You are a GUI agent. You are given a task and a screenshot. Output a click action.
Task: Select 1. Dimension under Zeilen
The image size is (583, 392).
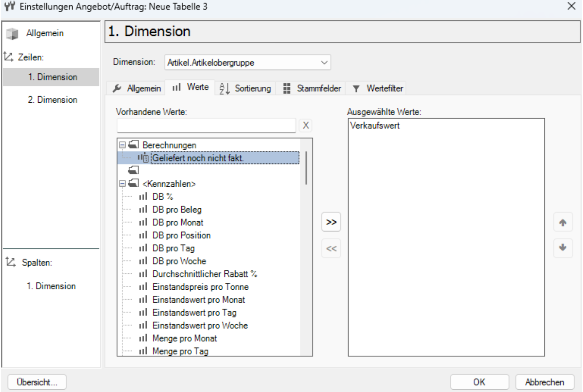pyautogui.click(x=51, y=77)
